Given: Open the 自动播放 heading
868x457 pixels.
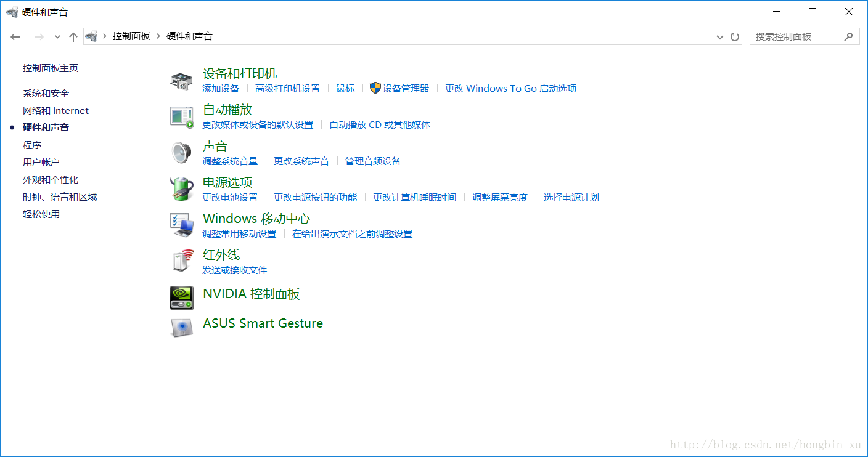Looking at the screenshot, I should click(x=227, y=110).
